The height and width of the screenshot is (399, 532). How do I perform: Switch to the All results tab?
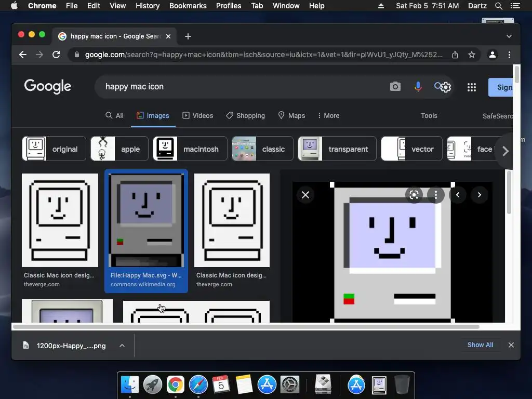(x=114, y=116)
